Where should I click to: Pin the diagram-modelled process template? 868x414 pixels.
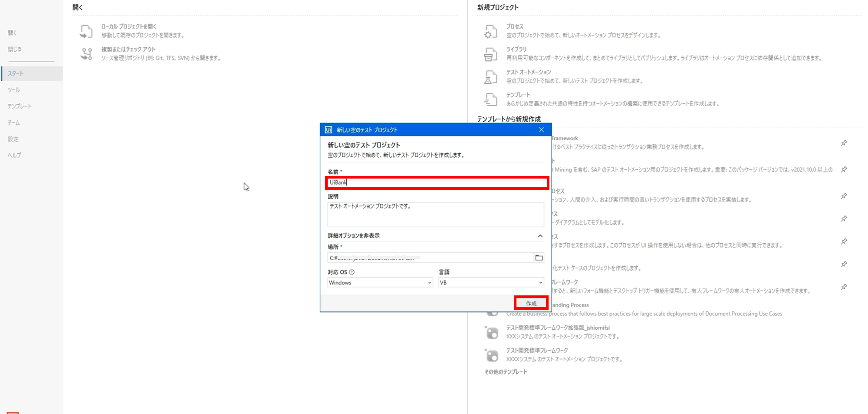tap(844, 219)
